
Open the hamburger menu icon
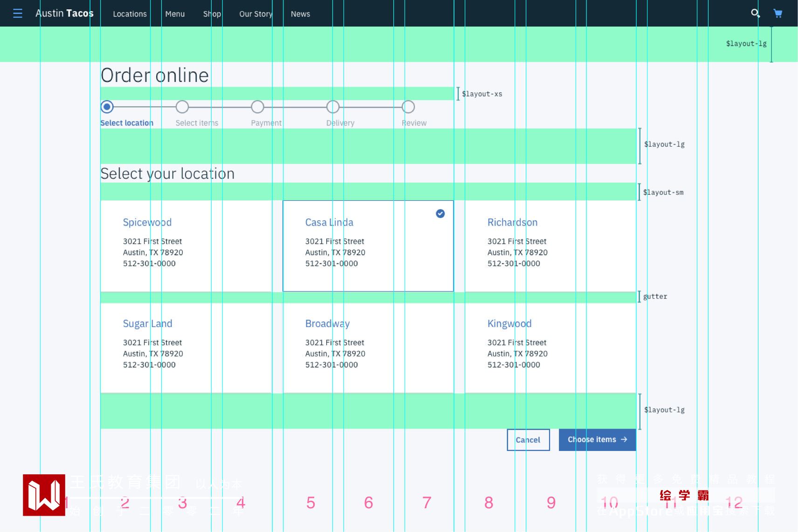tap(18, 13)
